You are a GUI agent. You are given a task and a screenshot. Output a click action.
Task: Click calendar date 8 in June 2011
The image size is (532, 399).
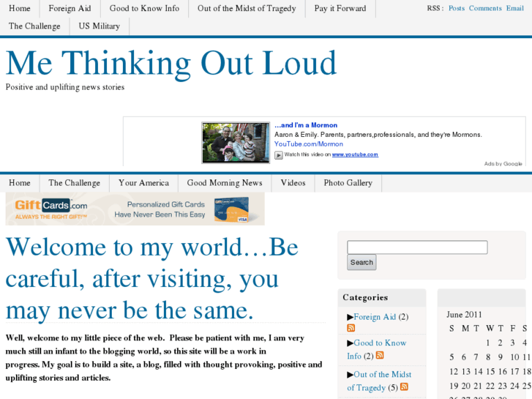click(488, 357)
